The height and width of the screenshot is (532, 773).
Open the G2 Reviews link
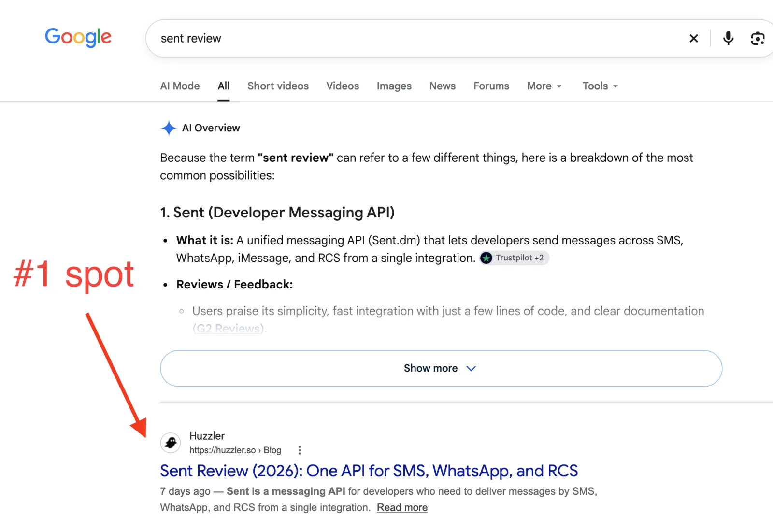[x=229, y=329]
